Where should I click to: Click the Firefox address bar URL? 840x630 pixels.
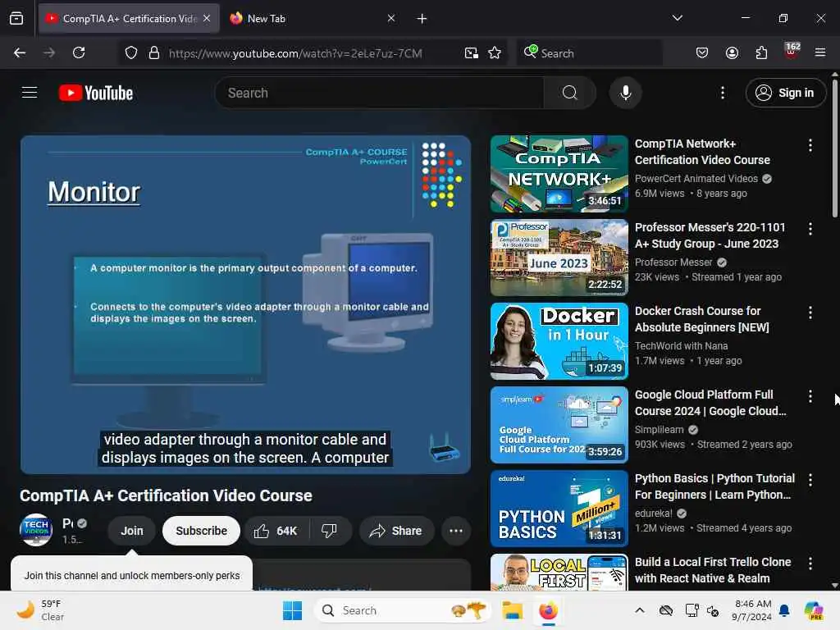(295, 53)
